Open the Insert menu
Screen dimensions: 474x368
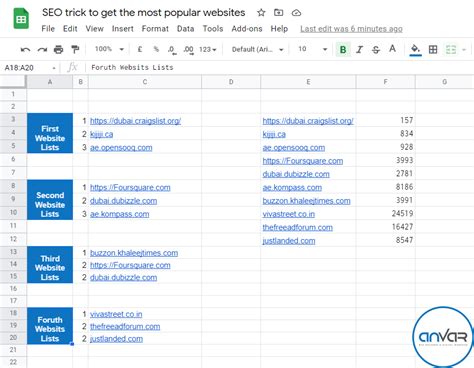point(122,29)
